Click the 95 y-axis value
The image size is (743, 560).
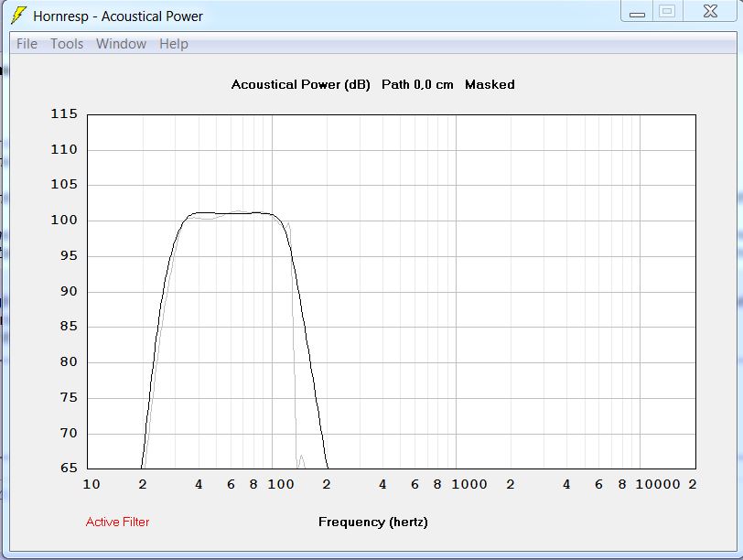pyautogui.click(x=69, y=256)
